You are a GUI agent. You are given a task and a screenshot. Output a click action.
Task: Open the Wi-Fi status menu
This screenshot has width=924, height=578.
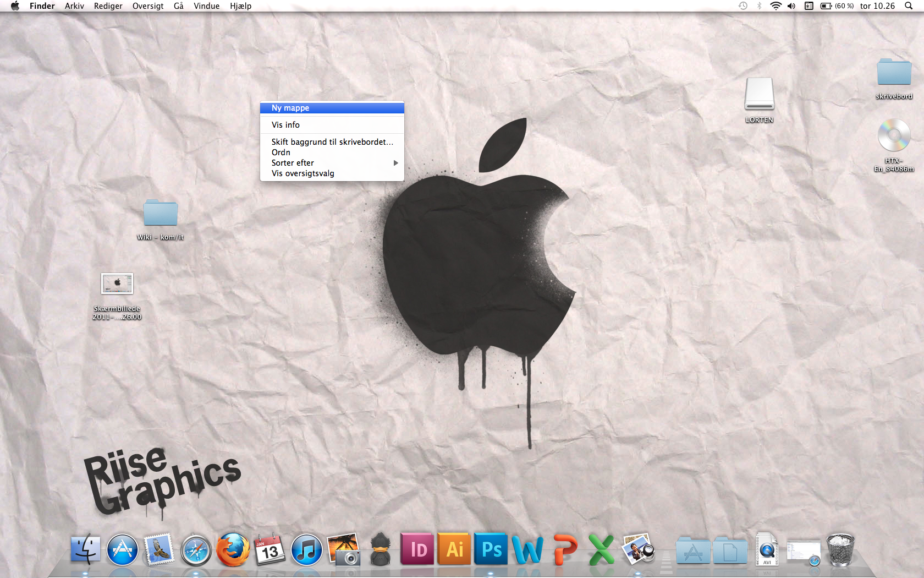click(x=776, y=6)
